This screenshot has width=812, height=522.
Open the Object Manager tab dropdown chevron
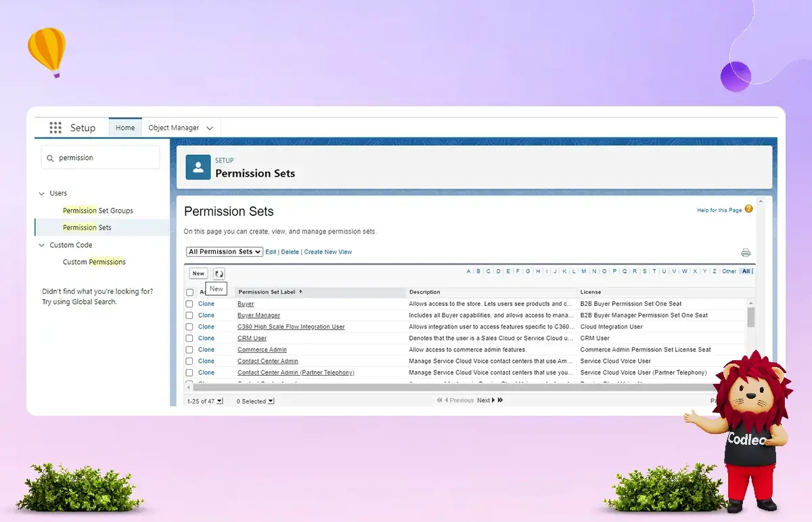pyautogui.click(x=210, y=128)
